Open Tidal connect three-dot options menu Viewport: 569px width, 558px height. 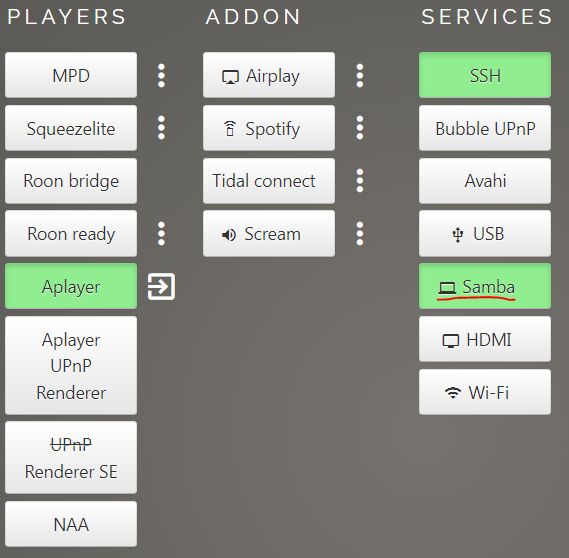pyautogui.click(x=360, y=181)
